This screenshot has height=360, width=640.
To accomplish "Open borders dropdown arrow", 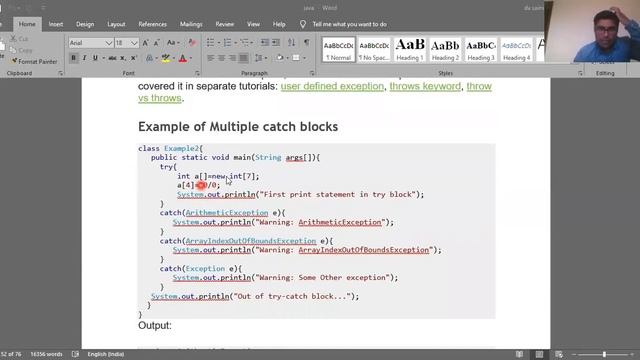I will tap(304, 58).
